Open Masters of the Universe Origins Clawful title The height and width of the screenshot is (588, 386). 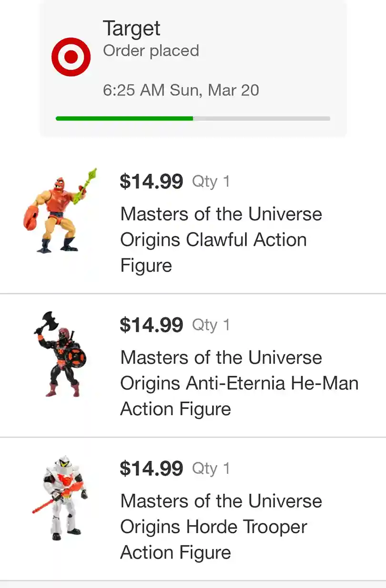tap(221, 239)
